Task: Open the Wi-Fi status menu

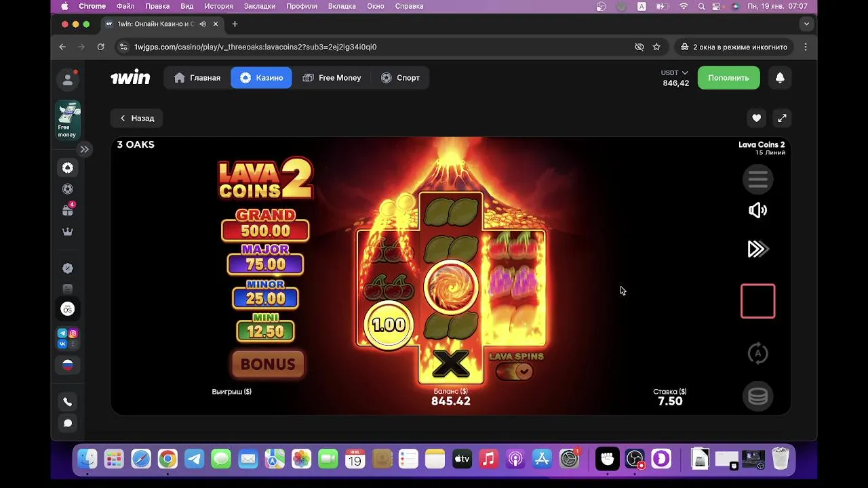Action: (684, 6)
